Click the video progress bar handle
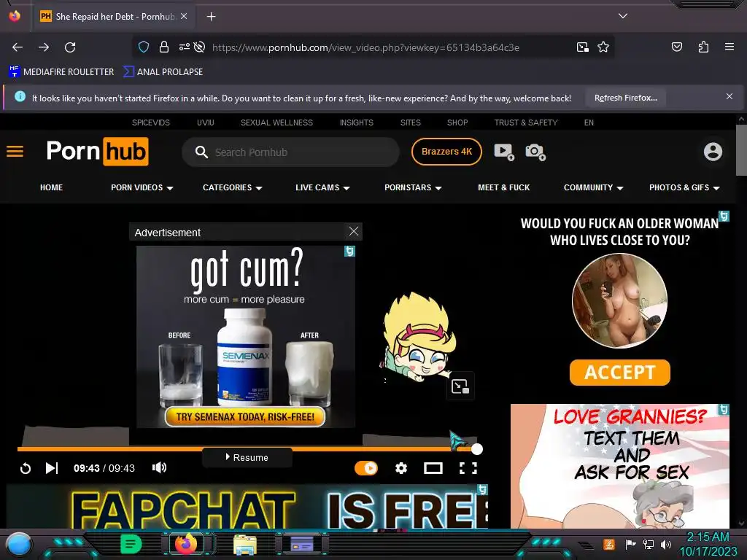The width and height of the screenshot is (747, 560). (x=477, y=448)
